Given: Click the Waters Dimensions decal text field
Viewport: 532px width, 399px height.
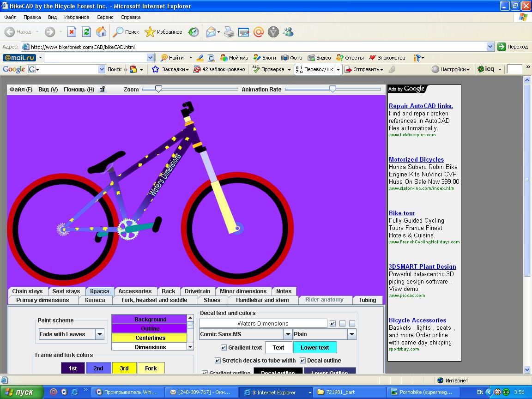Looking at the screenshot, I should [263, 324].
